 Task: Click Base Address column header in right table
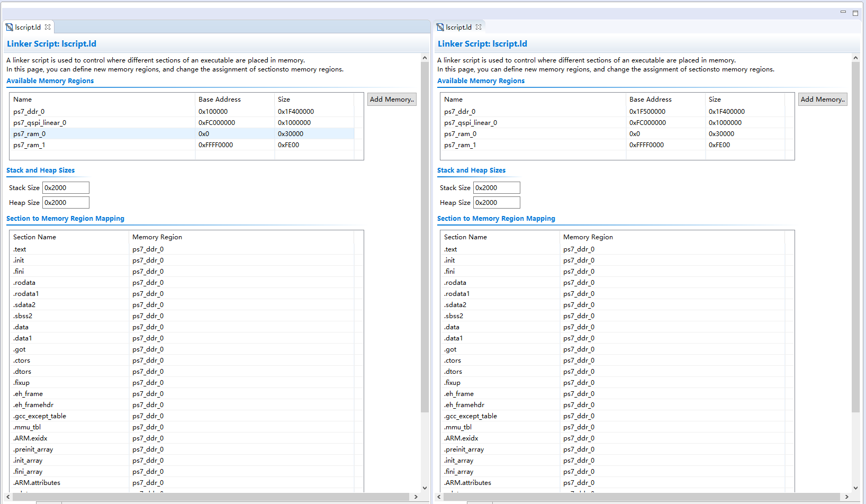(x=666, y=100)
